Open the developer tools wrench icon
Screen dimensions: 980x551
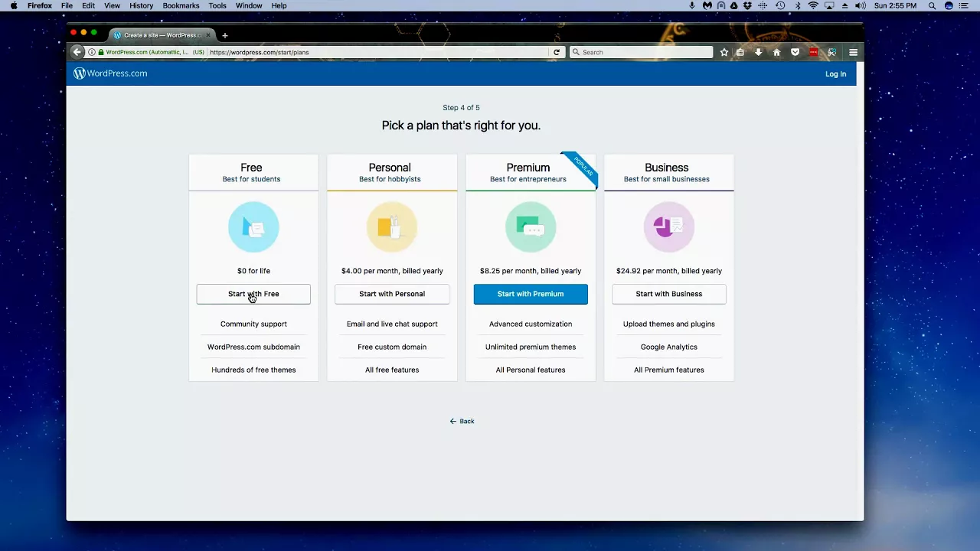[x=831, y=52]
